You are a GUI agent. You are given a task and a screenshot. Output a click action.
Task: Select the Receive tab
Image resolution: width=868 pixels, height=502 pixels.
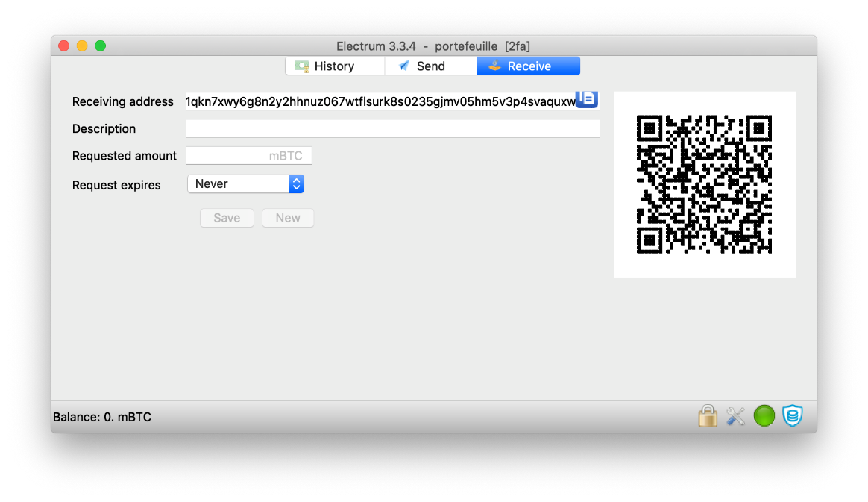click(x=528, y=66)
